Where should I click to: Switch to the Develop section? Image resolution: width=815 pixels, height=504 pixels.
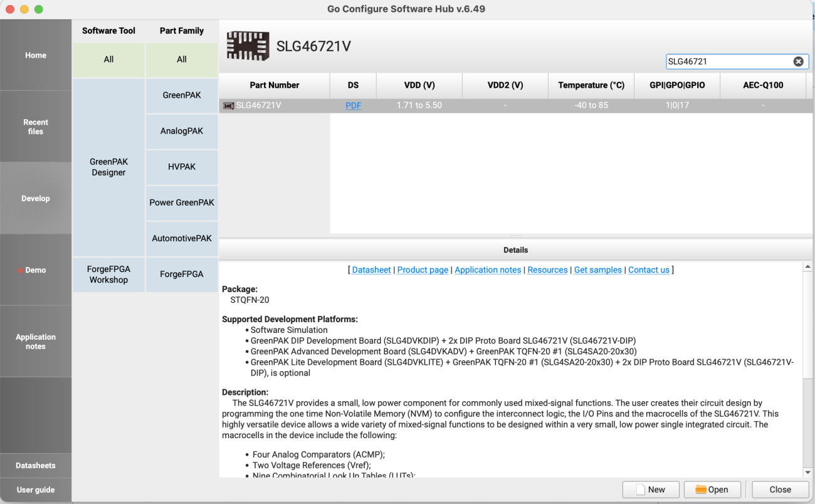tap(36, 198)
